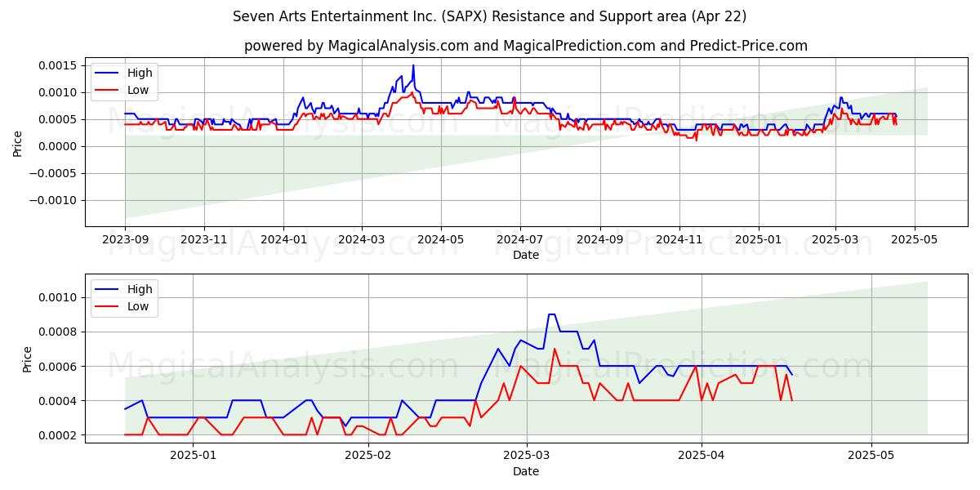Click the 2024-11 tick label
980x490 pixels.
(679, 239)
